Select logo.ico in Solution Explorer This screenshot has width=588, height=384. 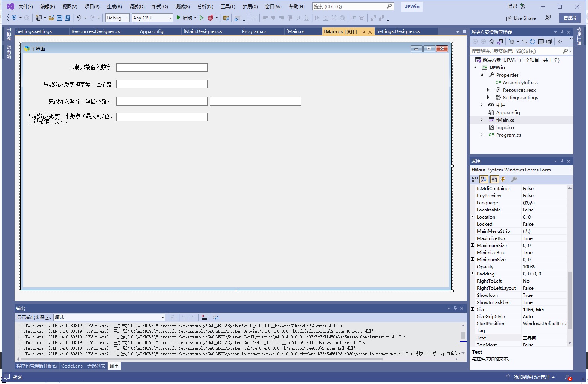pyautogui.click(x=505, y=127)
